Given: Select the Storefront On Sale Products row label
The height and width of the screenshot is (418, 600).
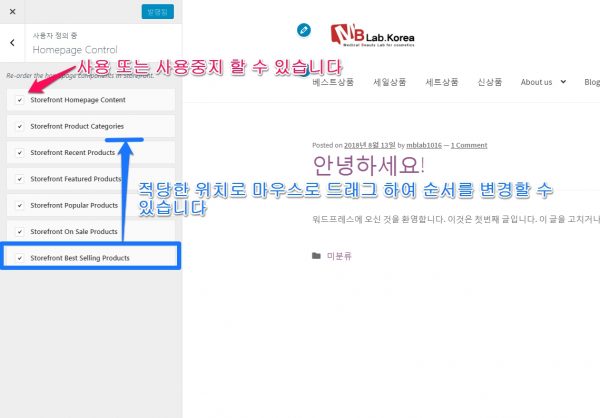Looking at the screenshot, I should [x=74, y=232].
